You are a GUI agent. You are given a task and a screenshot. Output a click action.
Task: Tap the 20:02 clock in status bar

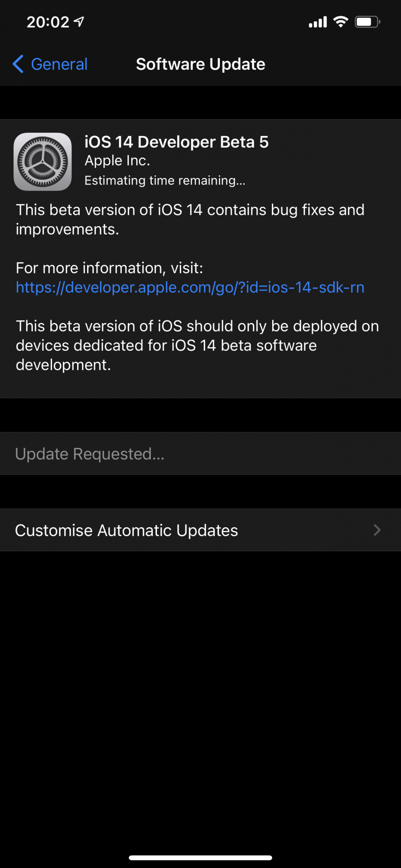tap(48, 22)
